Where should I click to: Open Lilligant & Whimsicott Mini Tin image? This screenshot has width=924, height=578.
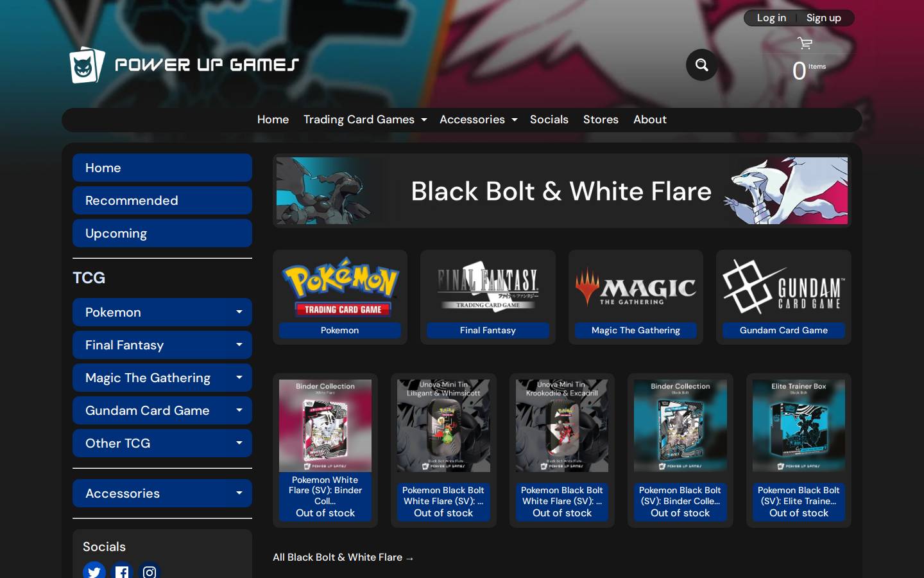(x=443, y=426)
